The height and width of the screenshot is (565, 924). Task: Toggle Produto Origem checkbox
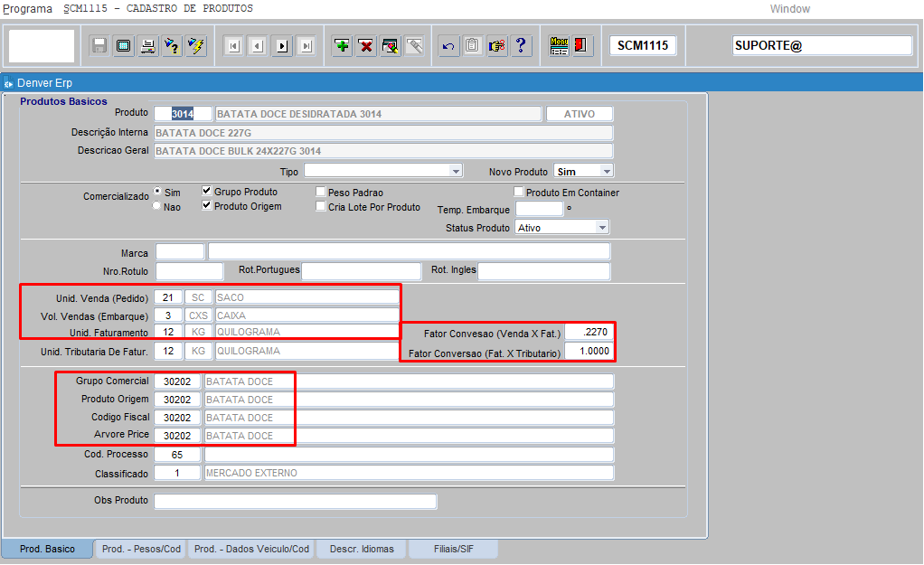coord(206,205)
